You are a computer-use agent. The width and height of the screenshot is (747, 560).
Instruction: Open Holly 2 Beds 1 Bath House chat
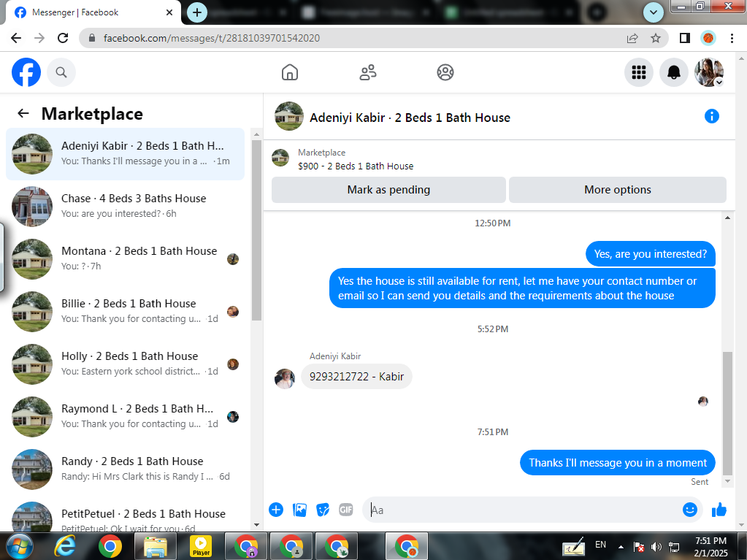pyautogui.click(x=126, y=364)
